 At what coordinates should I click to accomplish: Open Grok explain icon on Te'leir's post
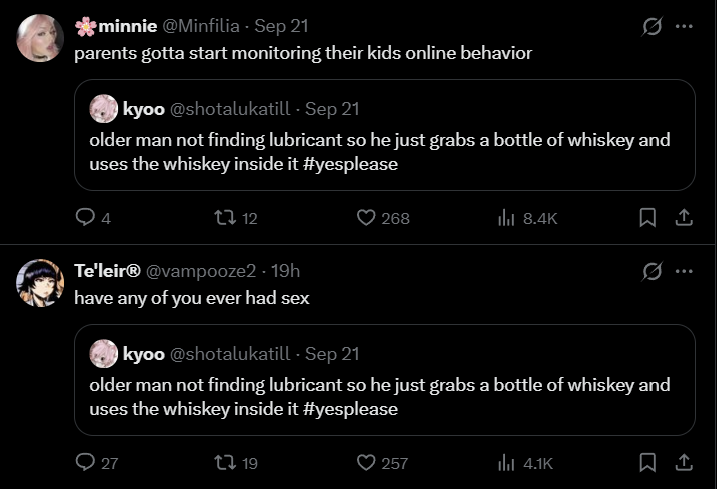[652, 271]
